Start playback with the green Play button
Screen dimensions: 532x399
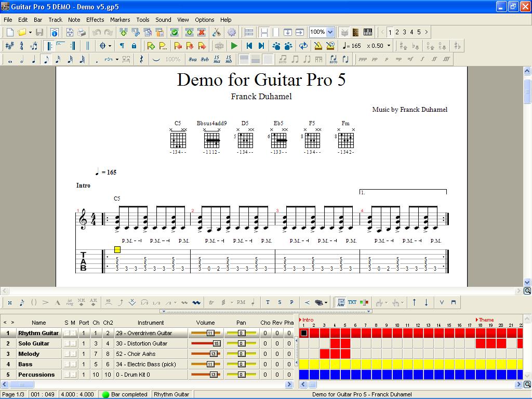pyautogui.click(x=234, y=45)
